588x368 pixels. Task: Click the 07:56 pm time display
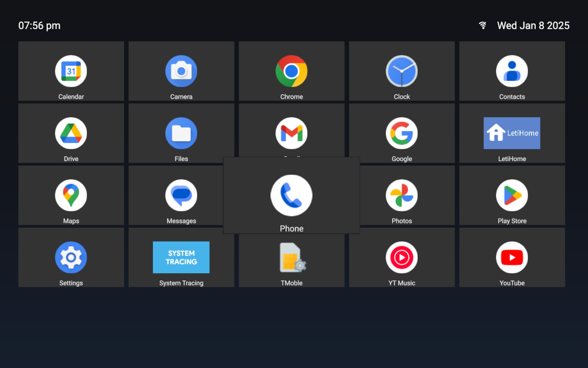tap(39, 26)
